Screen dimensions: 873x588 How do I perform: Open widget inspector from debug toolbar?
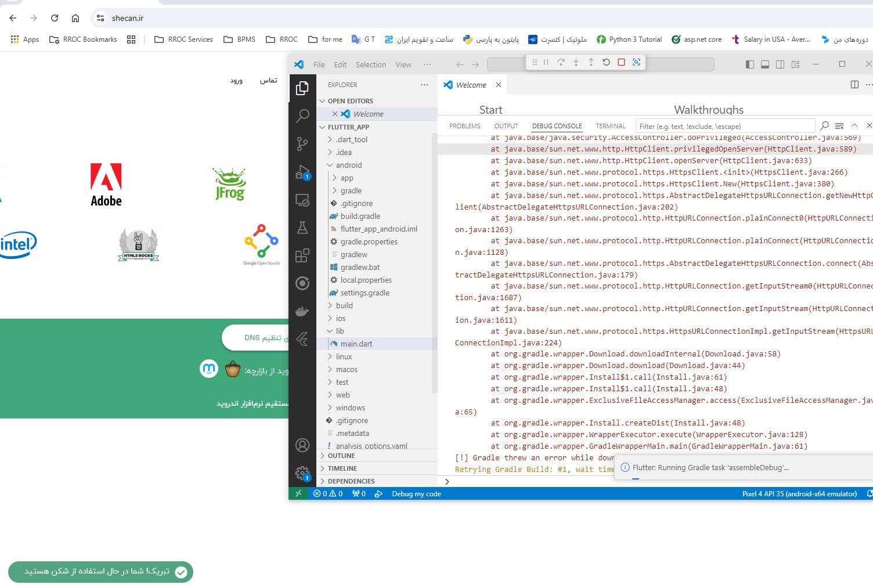pyautogui.click(x=636, y=62)
